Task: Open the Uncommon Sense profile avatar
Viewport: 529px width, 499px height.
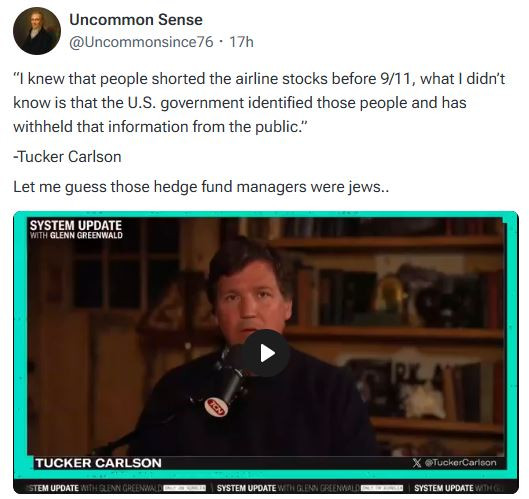Action: (37, 31)
